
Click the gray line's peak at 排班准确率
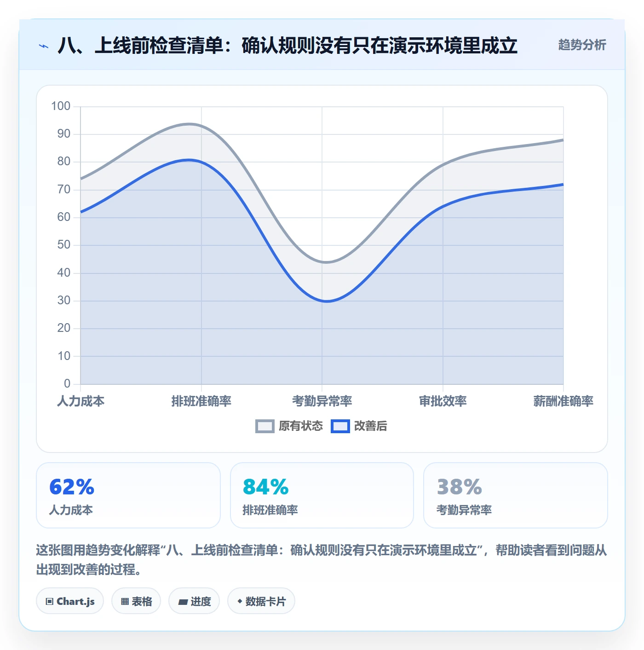pos(190,124)
